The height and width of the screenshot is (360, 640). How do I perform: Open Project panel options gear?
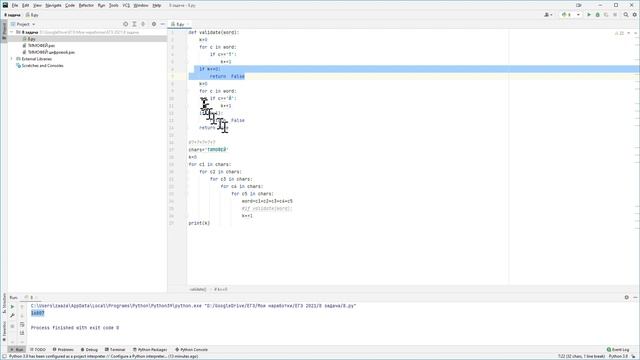pyautogui.click(x=154, y=24)
